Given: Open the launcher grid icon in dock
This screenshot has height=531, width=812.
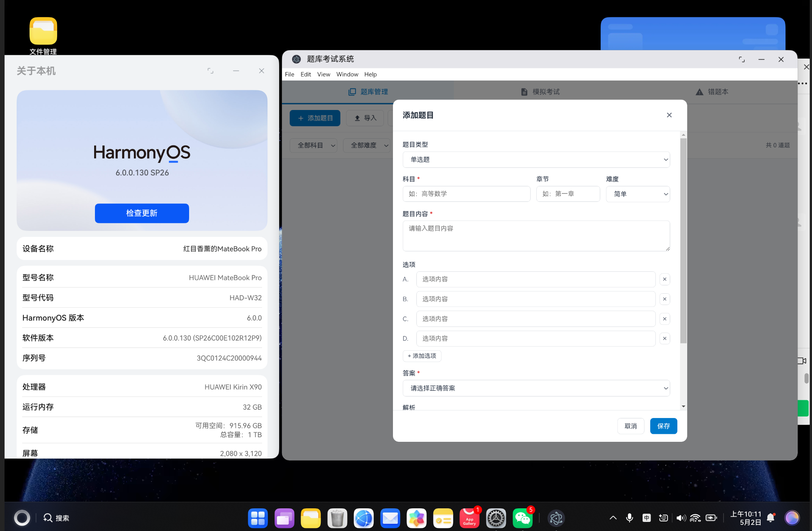Looking at the screenshot, I should point(258,518).
